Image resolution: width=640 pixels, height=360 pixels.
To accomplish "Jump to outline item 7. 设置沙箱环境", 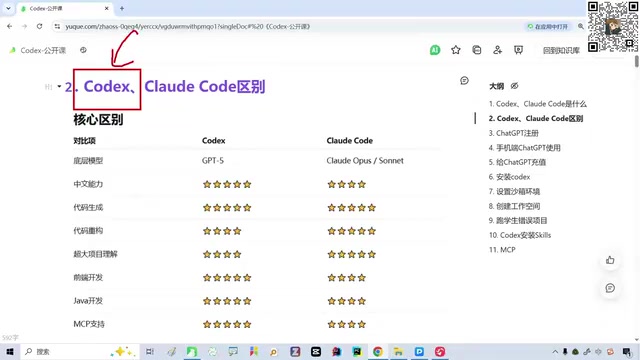I will click(x=514, y=191).
